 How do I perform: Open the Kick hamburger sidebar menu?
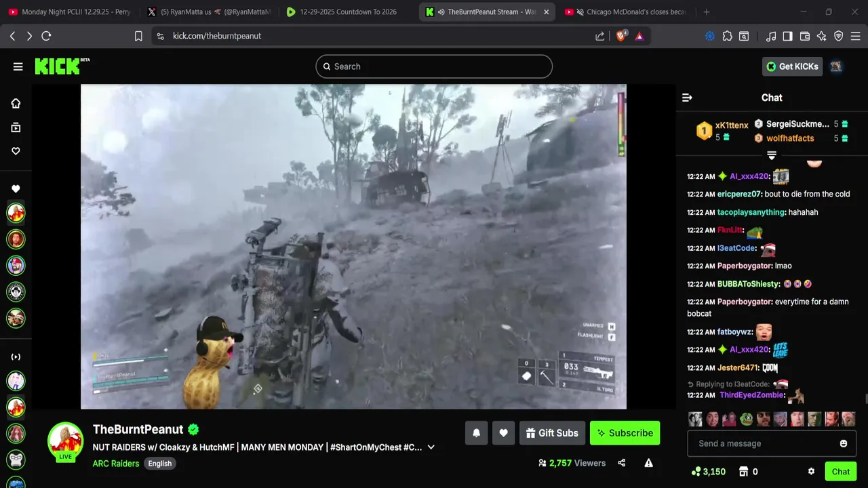[x=18, y=66]
